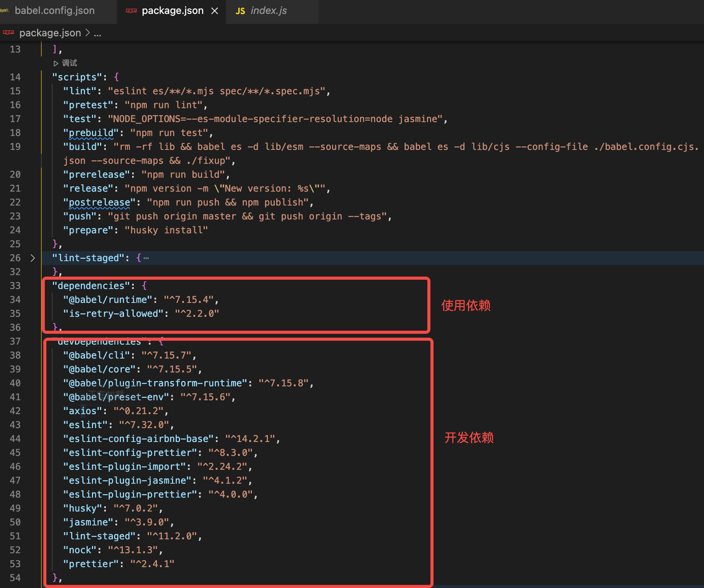Switch to the babel.config.json tab

55,11
